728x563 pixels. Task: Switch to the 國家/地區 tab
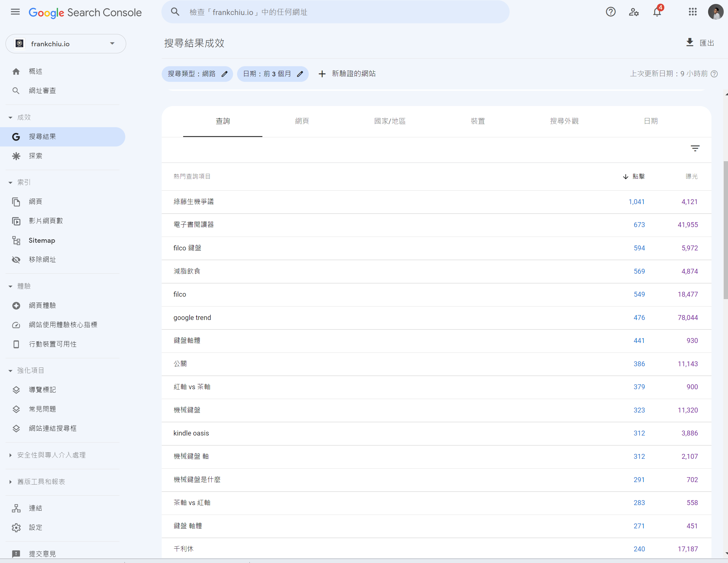point(389,121)
